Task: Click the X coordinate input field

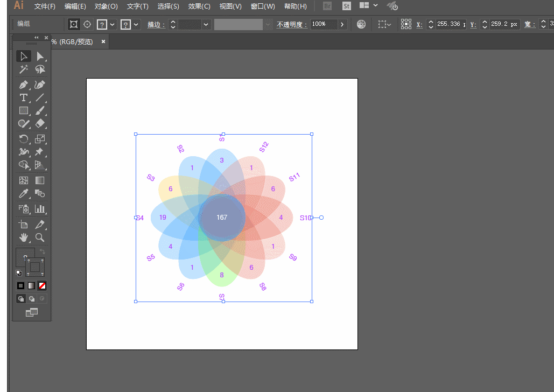Action: 451,24
